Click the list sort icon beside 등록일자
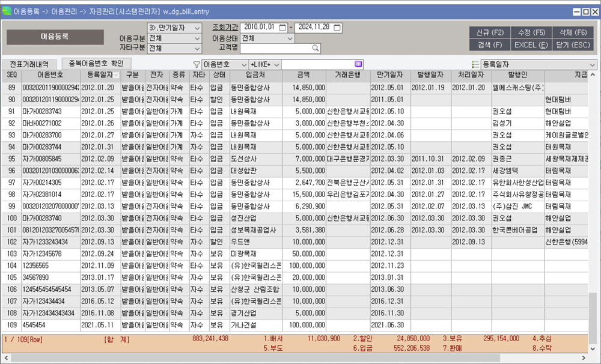This screenshot has height=364, width=601. [475, 64]
